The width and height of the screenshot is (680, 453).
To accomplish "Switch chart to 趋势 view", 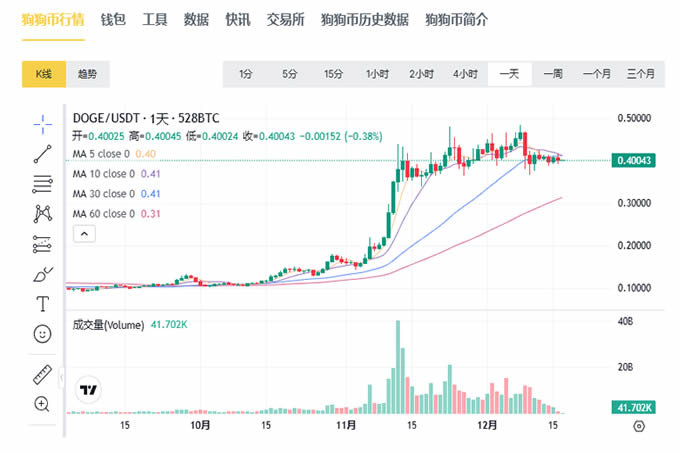I will coord(87,74).
